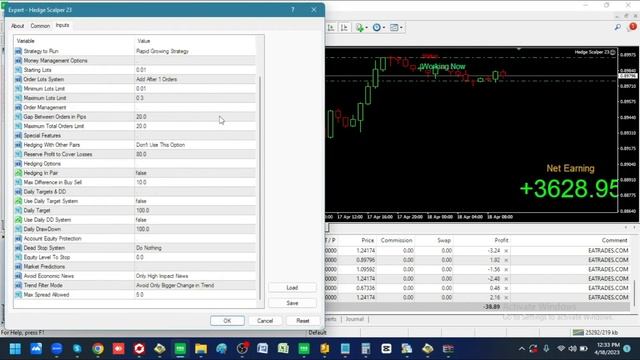Expand the Periods clock dropdown arrow
The height and width of the screenshot is (360, 640).
pos(384,28)
